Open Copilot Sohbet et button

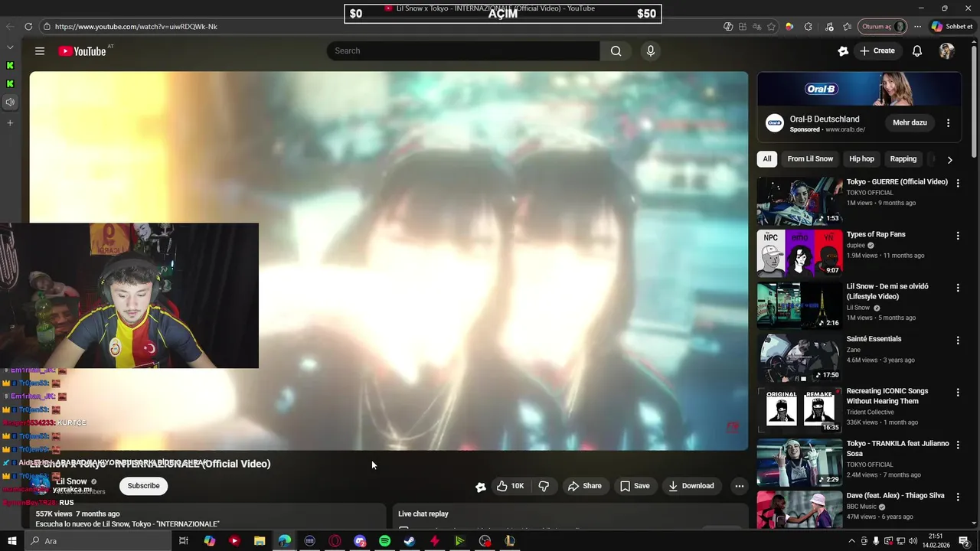(x=952, y=26)
